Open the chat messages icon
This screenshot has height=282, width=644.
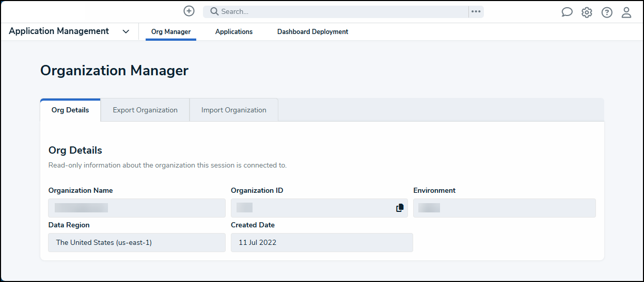click(567, 12)
